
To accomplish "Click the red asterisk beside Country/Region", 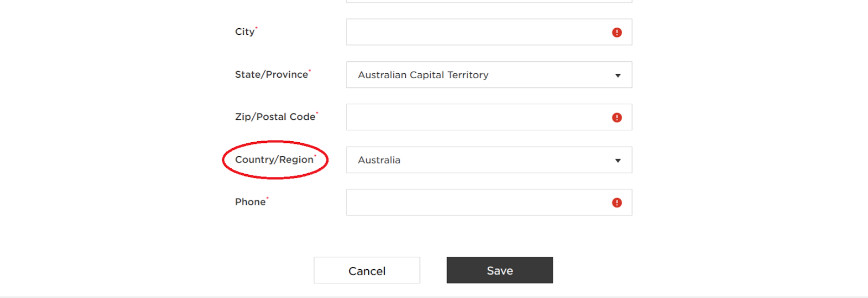I will (315, 156).
